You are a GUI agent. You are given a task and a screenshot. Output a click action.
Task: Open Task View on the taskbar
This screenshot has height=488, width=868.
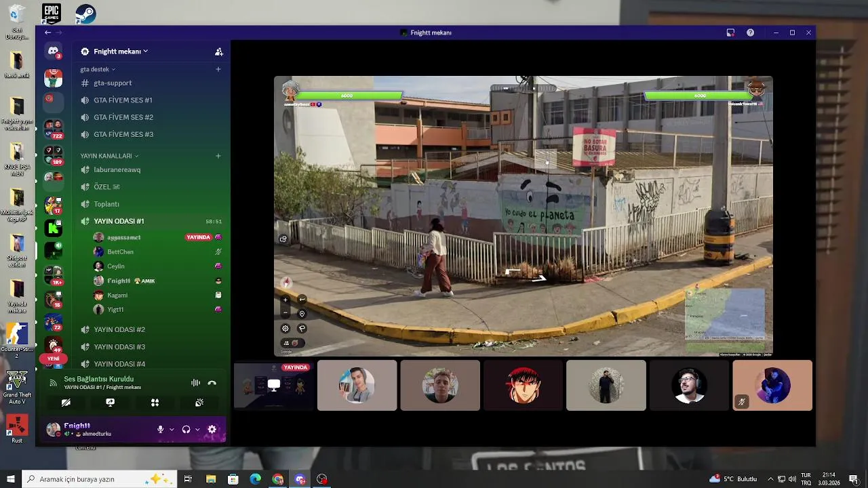[188, 479]
